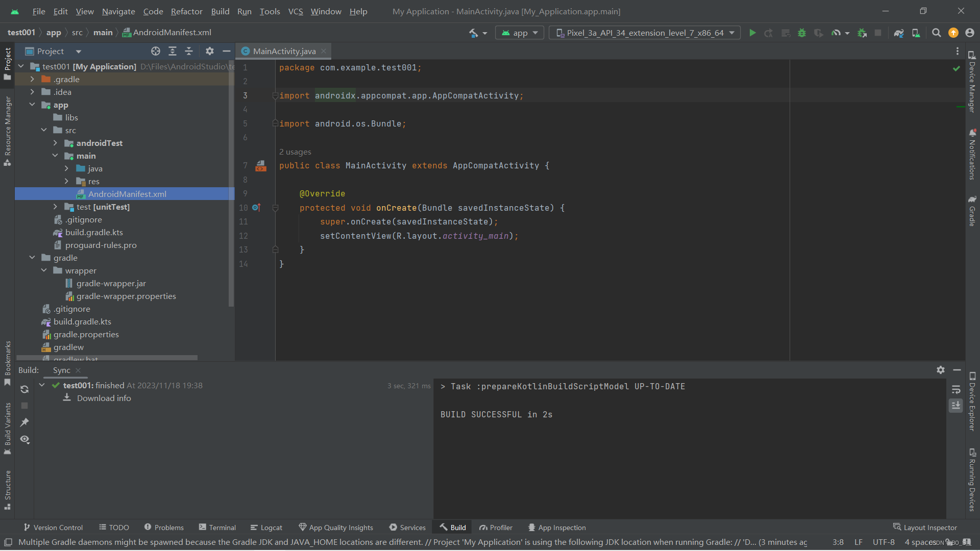The image size is (980, 551).
Task: Click Sync Project with Gradle Files icon
Action: point(899,33)
